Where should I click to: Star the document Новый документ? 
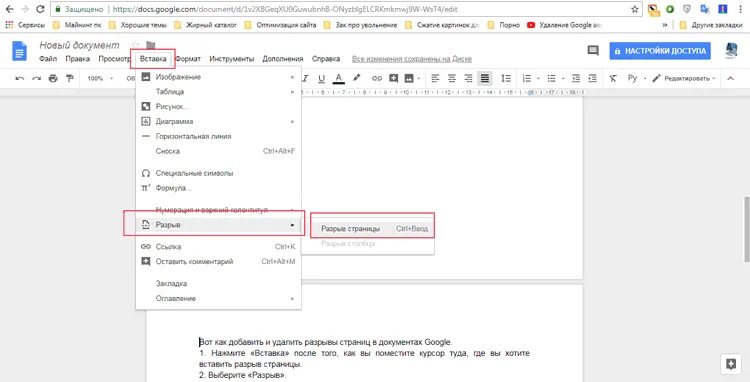click(x=135, y=45)
